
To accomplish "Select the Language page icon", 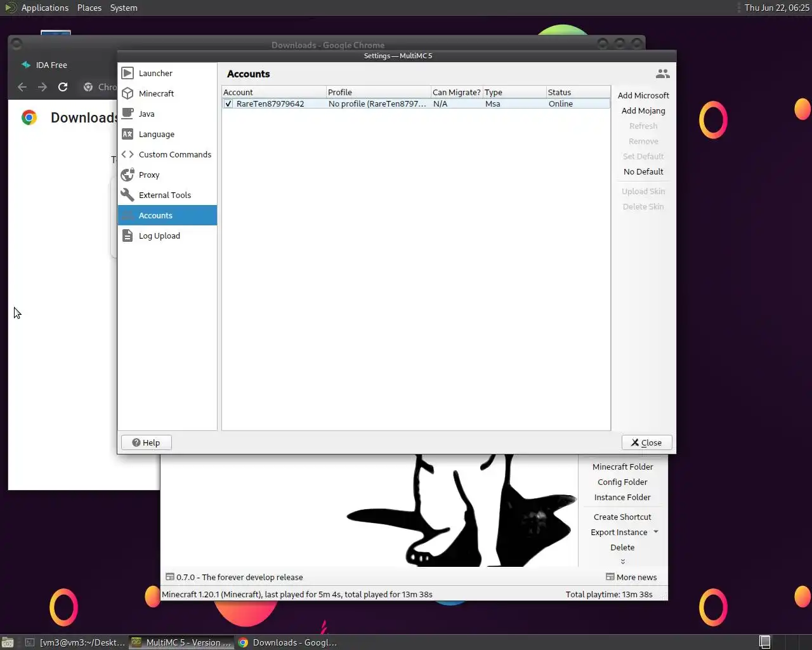I will (128, 134).
